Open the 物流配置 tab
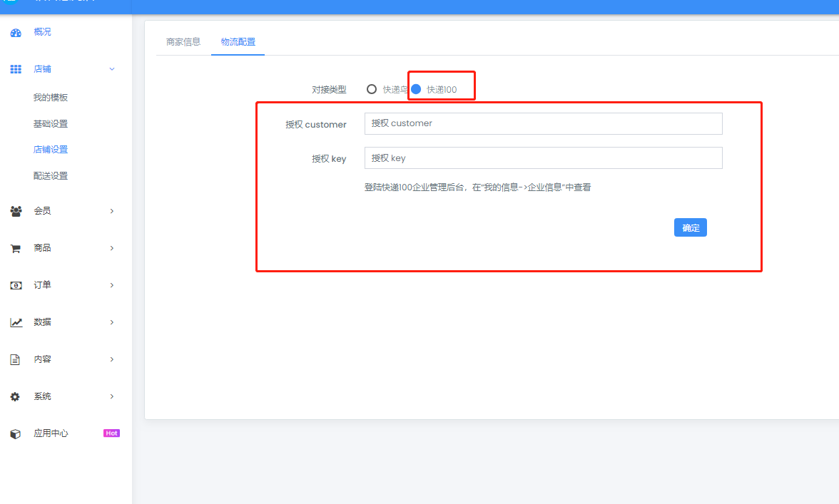Viewport: 839px width, 504px height. (238, 42)
